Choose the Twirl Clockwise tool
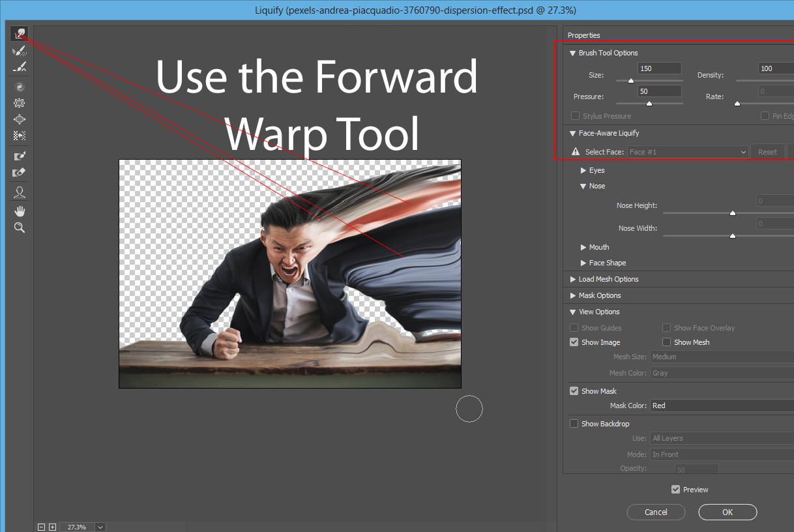Viewport: 794px width, 532px height. (19, 86)
